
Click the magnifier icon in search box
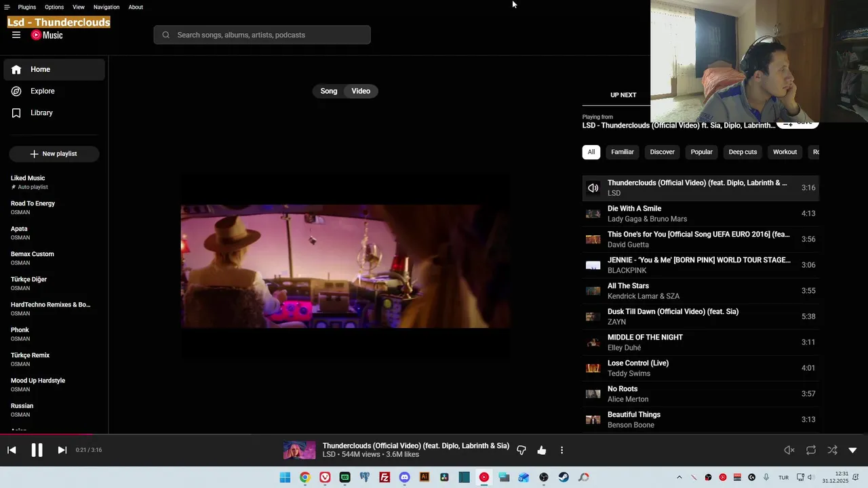pos(165,35)
